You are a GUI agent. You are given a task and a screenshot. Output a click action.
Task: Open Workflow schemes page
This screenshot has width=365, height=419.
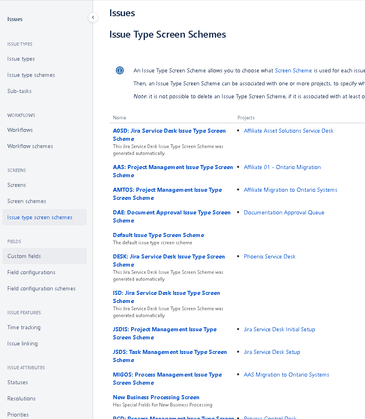coord(30,146)
